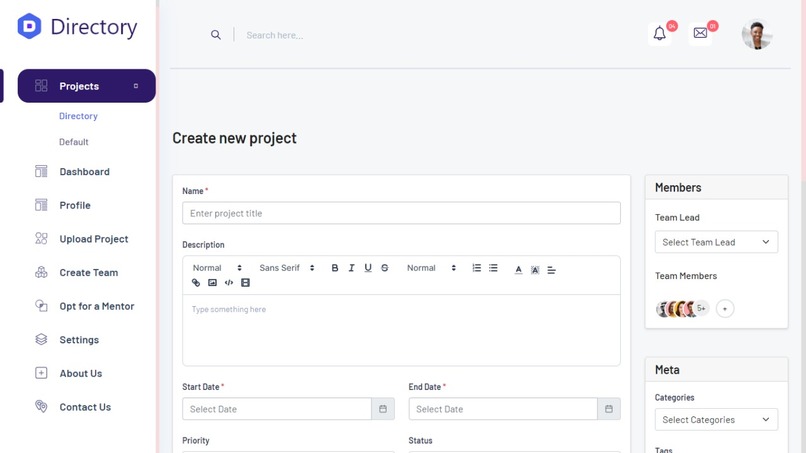
Task: Open the Opt for a Mentor page
Action: pyautogui.click(x=97, y=306)
